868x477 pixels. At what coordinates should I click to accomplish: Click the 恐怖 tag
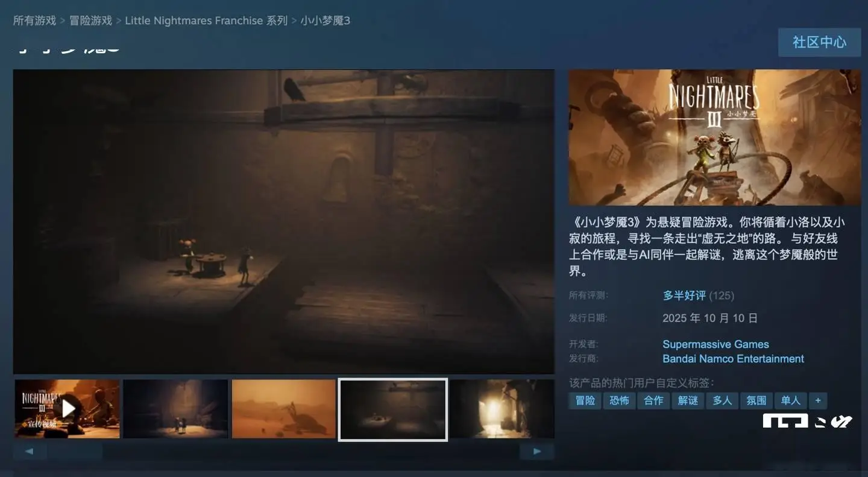pyautogui.click(x=619, y=400)
